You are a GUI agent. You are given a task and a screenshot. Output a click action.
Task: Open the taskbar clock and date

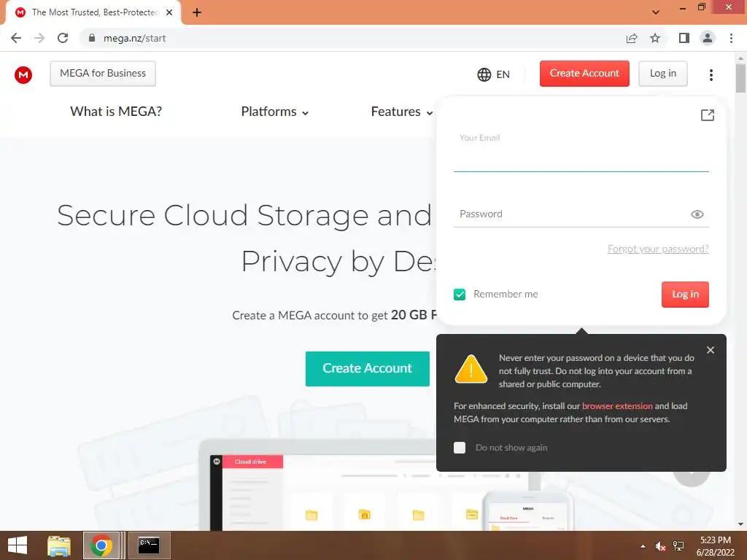(x=715, y=546)
